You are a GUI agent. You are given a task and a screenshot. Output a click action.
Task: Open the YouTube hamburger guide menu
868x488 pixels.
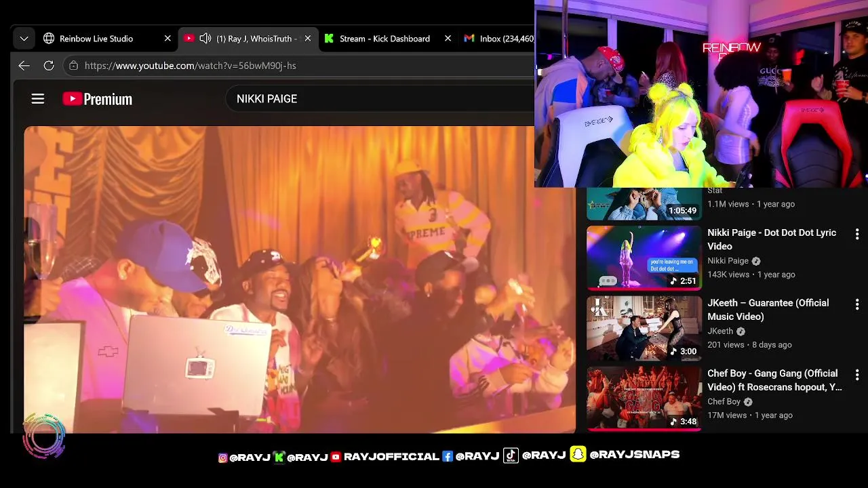tap(38, 99)
